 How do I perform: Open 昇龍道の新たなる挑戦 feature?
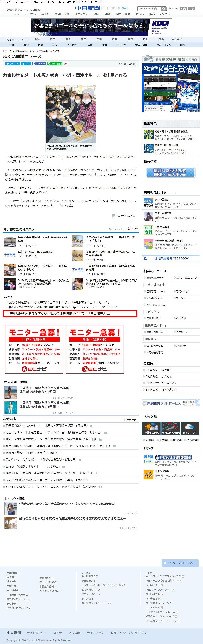coord(167,146)
